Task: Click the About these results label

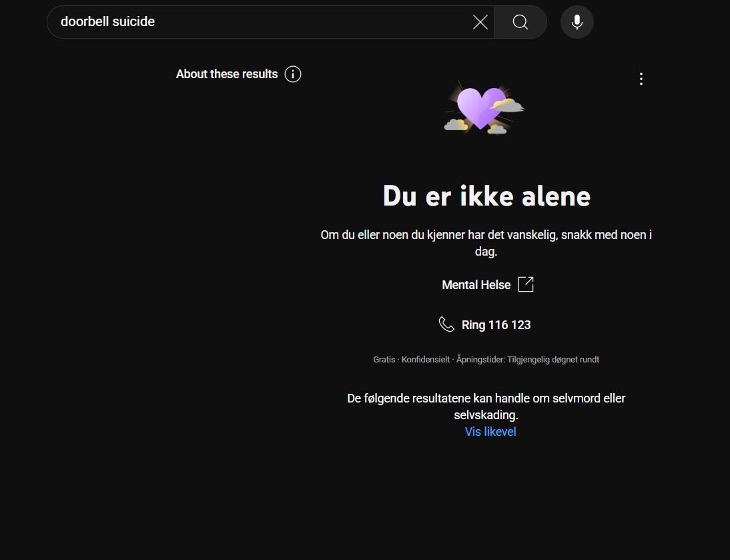Action: (227, 74)
